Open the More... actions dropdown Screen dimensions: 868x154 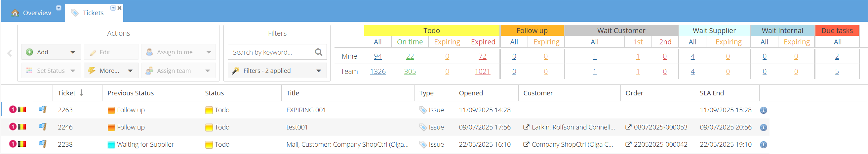coord(131,71)
